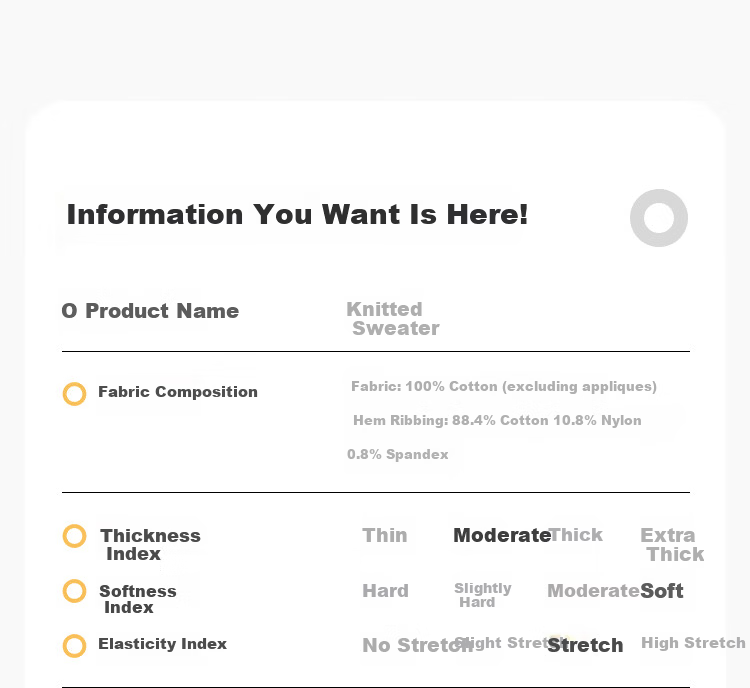The height and width of the screenshot is (688, 750).
Task: Click the Product Name label
Action: pyautogui.click(x=162, y=311)
